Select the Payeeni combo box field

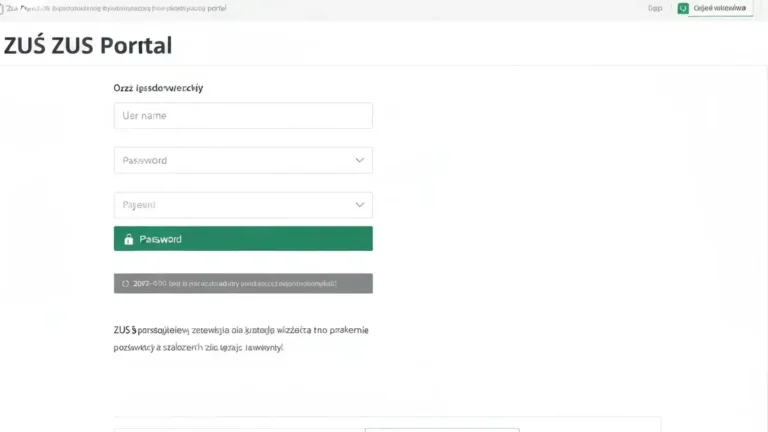[x=243, y=205]
